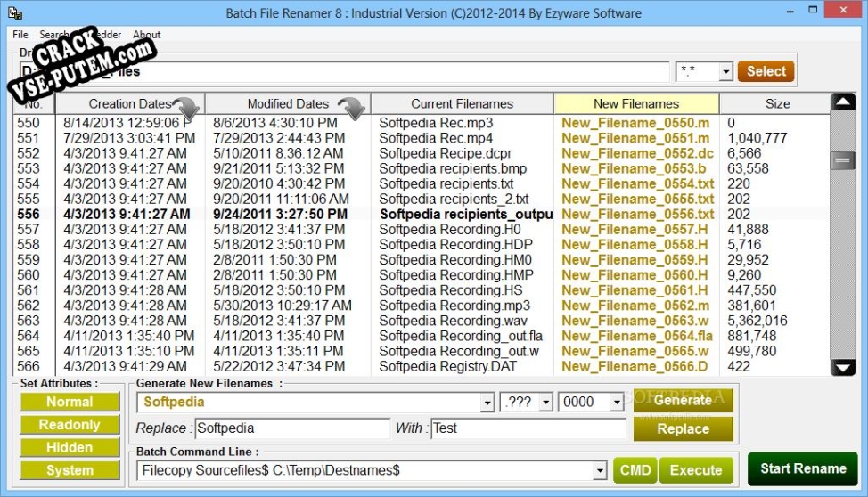Select row Softpedia Recording.H0
The image size is (868, 497).
(x=421, y=229)
